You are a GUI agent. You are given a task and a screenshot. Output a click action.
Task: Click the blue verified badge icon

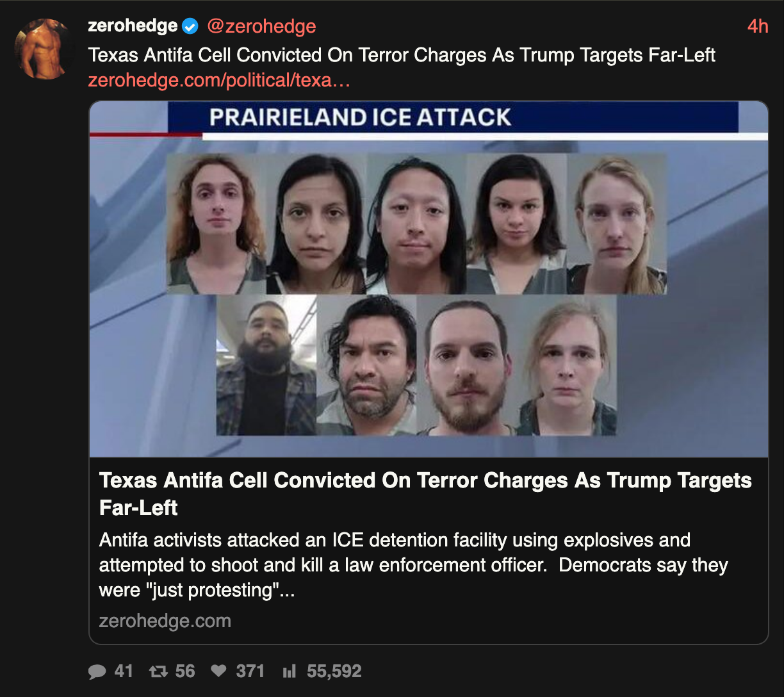pyautogui.click(x=190, y=26)
